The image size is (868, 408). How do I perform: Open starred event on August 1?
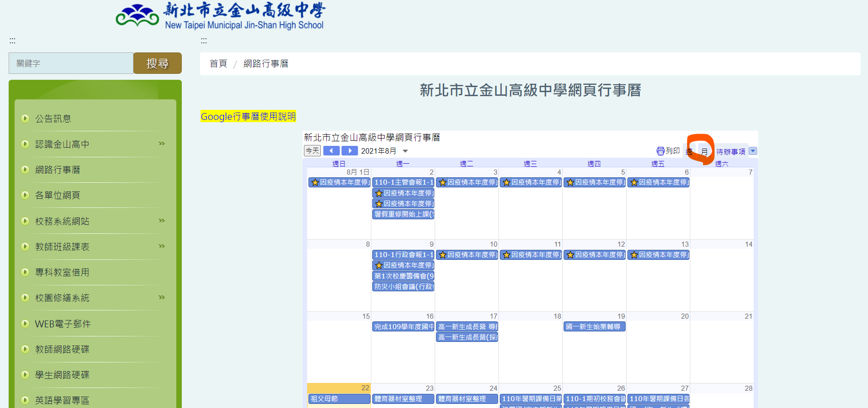[339, 182]
